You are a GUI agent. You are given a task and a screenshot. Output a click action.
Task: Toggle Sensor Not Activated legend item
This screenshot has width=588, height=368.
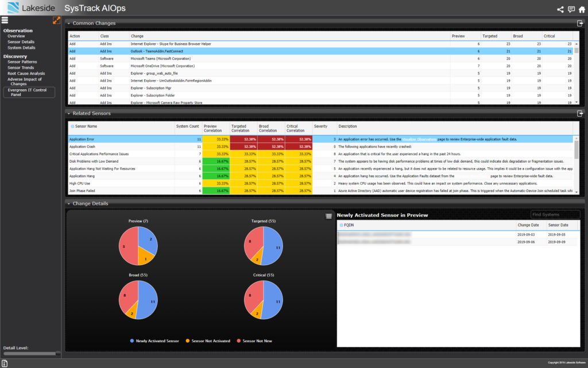pyautogui.click(x=208, y=341)
